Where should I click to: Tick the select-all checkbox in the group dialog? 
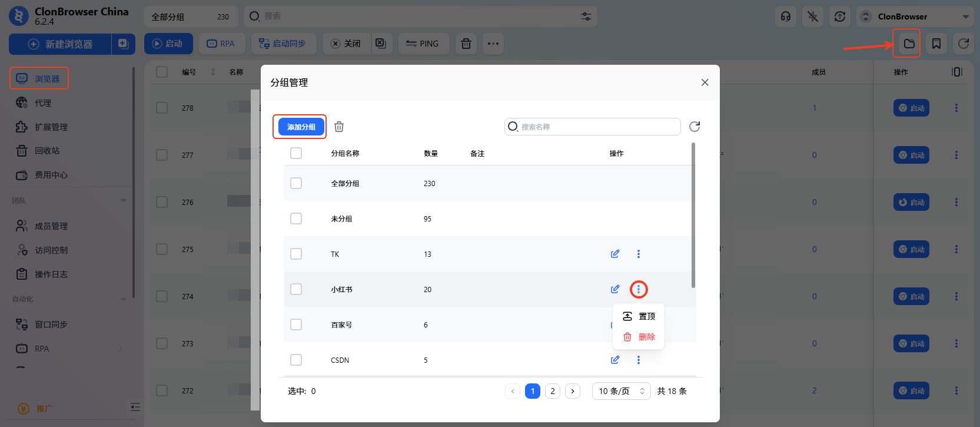coord(296,153)
